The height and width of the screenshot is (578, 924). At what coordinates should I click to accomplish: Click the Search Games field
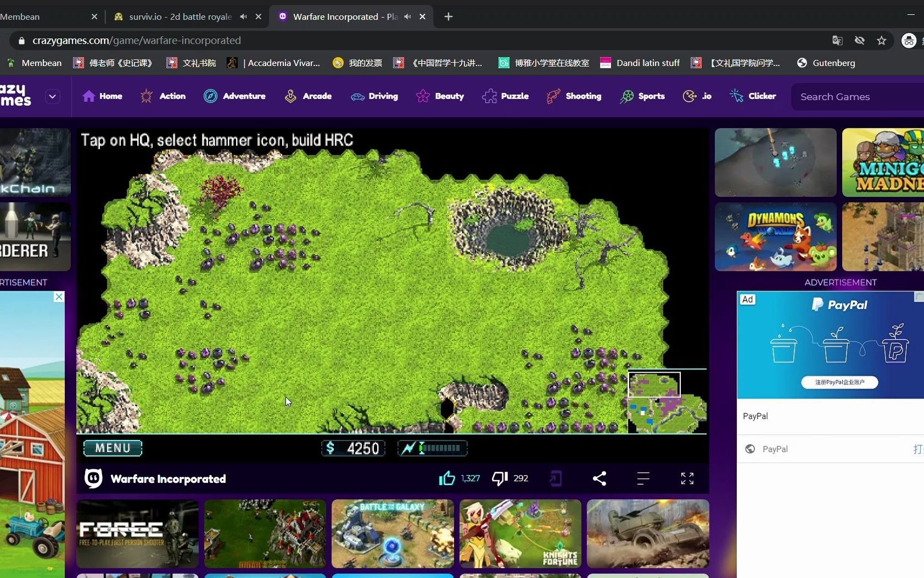(x=858, y=97)
